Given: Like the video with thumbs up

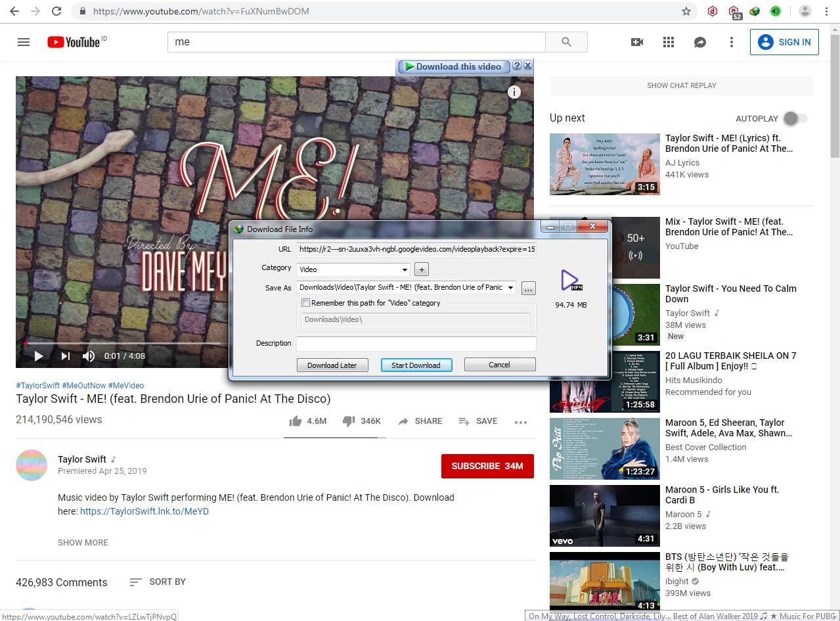Looking at the screenshot, I should pyautogui.click(x=296, y=421).
